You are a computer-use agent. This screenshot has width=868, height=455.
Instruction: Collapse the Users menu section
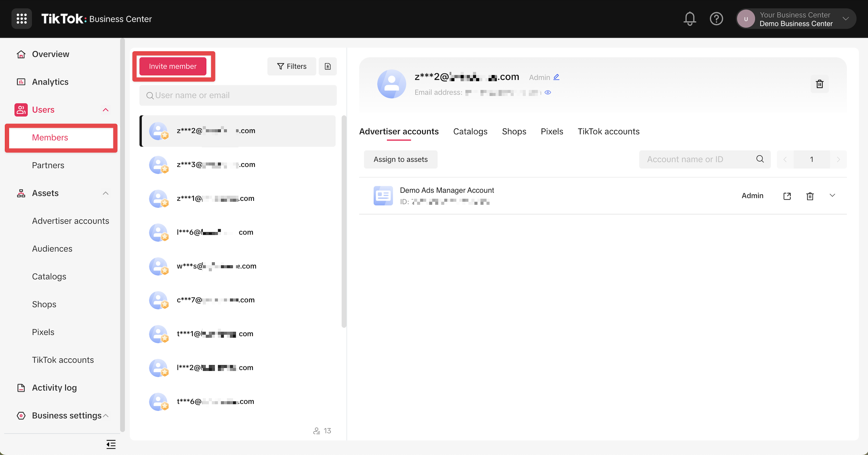[106, 110]
